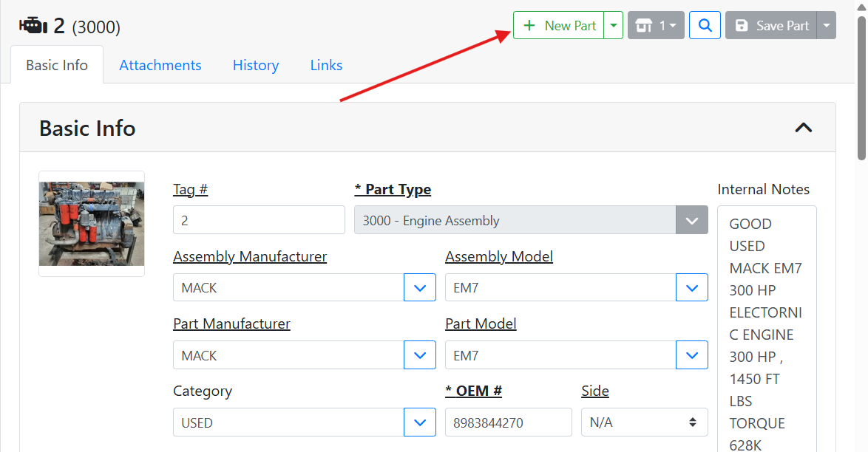Open the New Part dropdown arrow
Screen dimensions: 868x452
[x=614, y=26]
